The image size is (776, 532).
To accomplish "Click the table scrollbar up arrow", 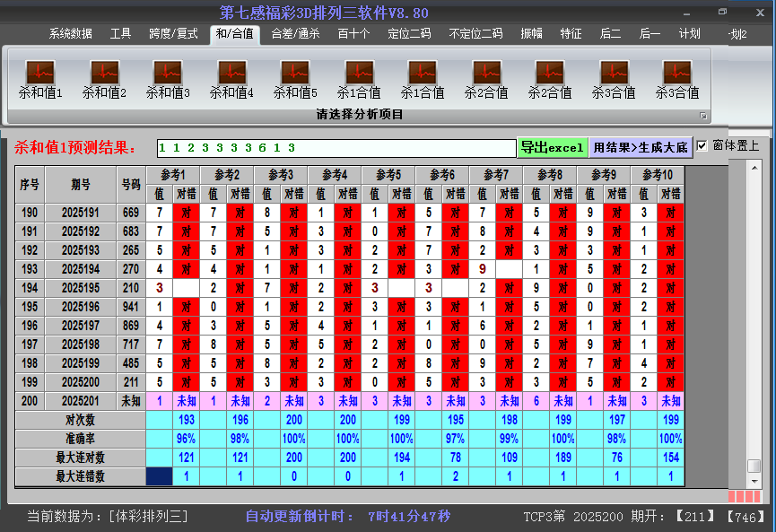I will pyautogui.click(x=754, y=168).
